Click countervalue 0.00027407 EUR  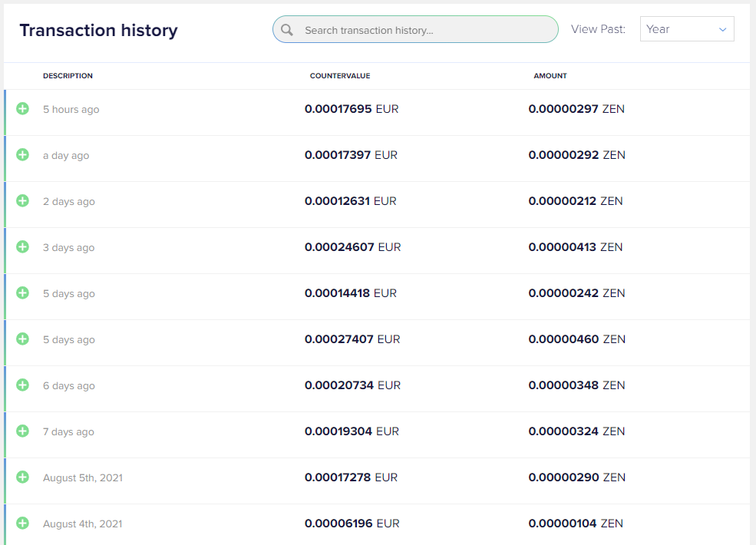(352, 339)
